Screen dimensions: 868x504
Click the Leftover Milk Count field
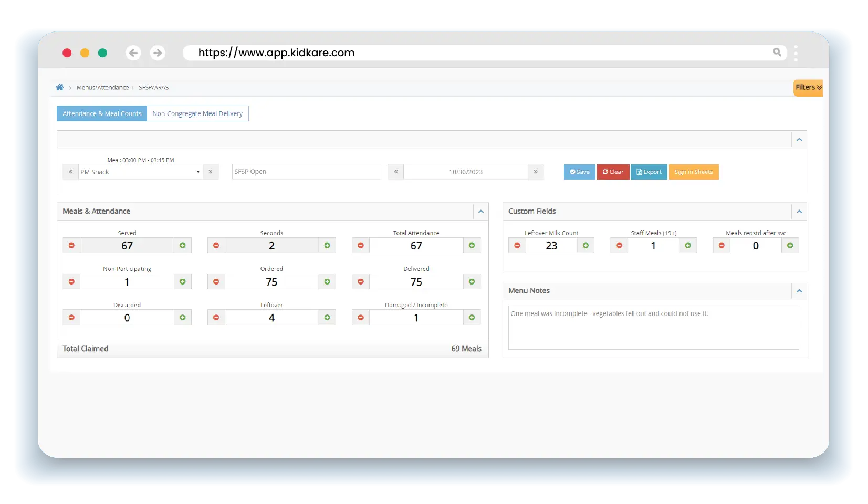pos(551,245)
